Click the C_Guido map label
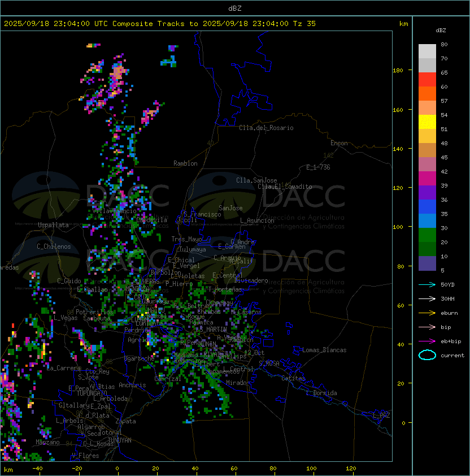470x476 pixels. pos(69,281)
